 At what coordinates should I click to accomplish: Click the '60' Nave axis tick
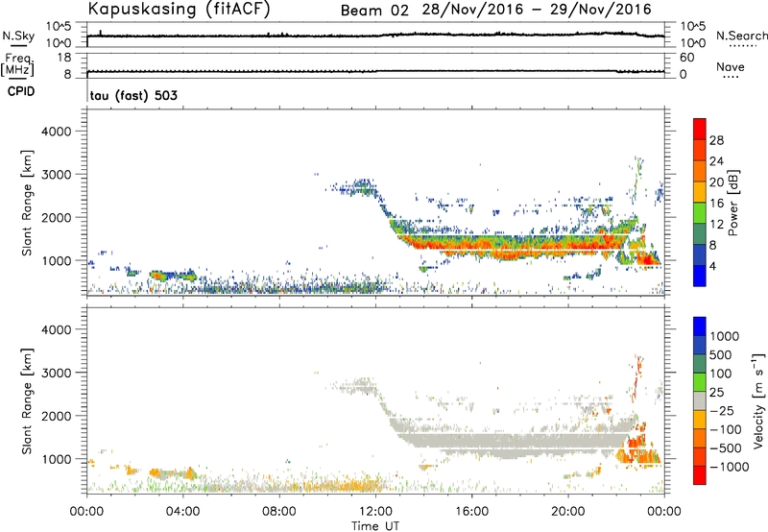click(686, 58)
